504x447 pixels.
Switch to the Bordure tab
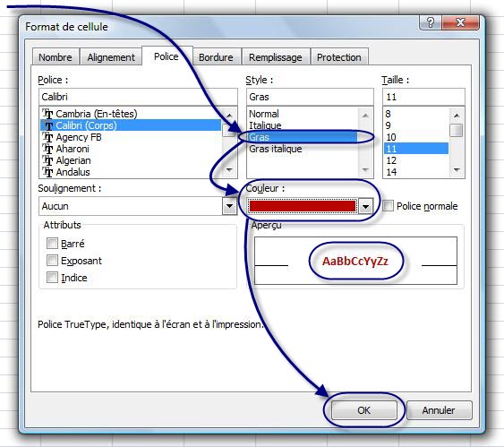(x=216, y=57)
